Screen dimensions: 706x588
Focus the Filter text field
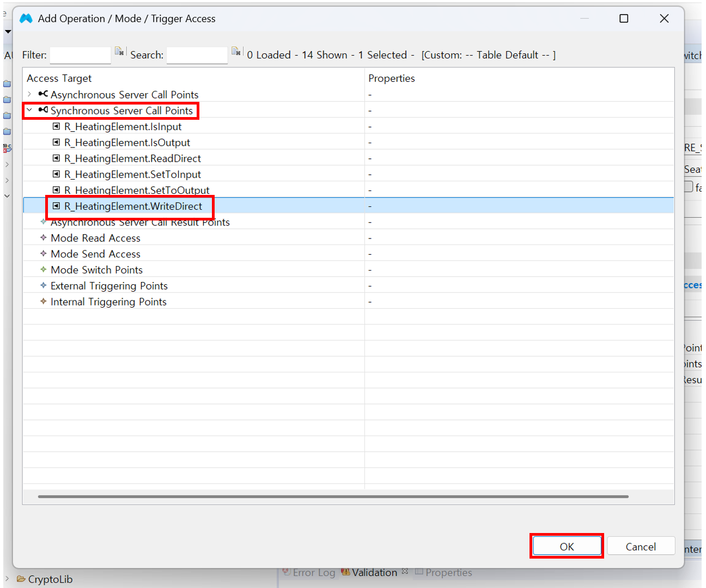[80, 55]
